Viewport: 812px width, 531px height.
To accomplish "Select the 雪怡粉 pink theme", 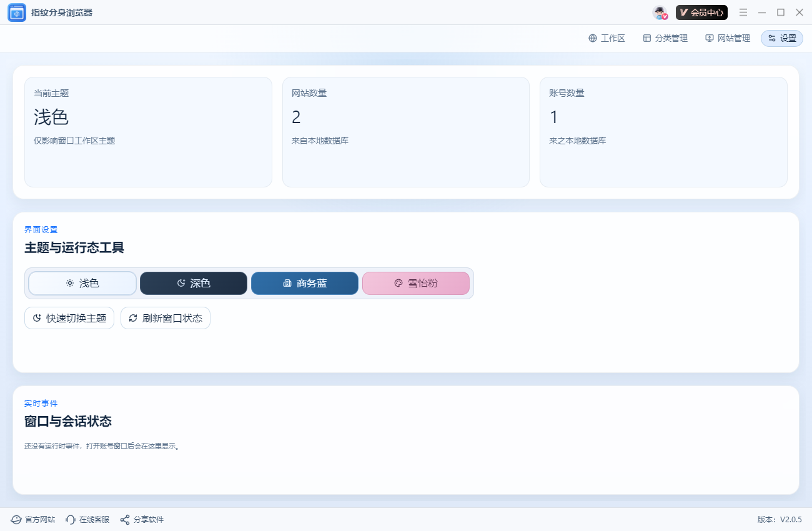I will (416, 283).
